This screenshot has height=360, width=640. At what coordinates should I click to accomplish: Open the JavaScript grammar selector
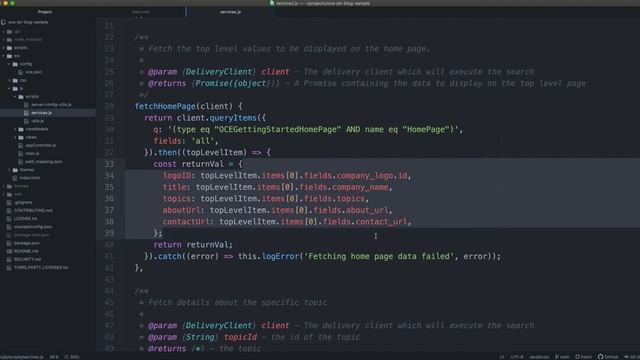tap(539, 357)
